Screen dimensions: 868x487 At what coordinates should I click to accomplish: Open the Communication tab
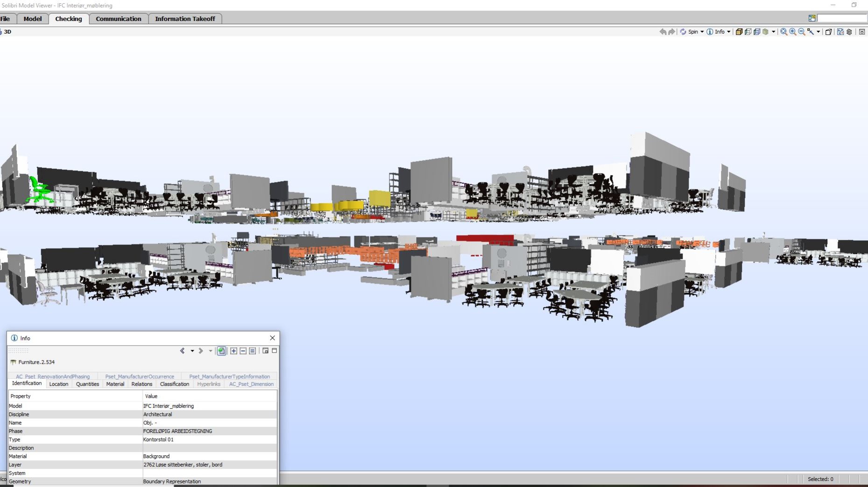pos(119,19)
